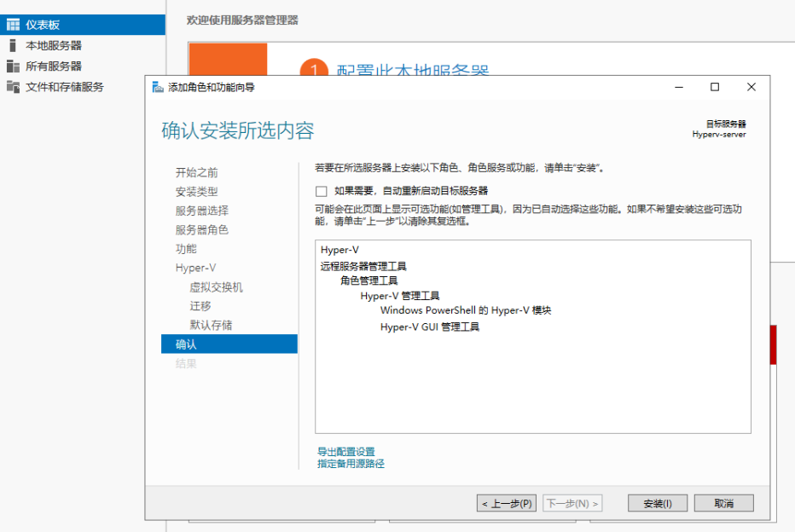The height and width of the screenshot is (532, 795).
Task: Go to the 服务器角色 wizard step
Action: click(202, 229)
